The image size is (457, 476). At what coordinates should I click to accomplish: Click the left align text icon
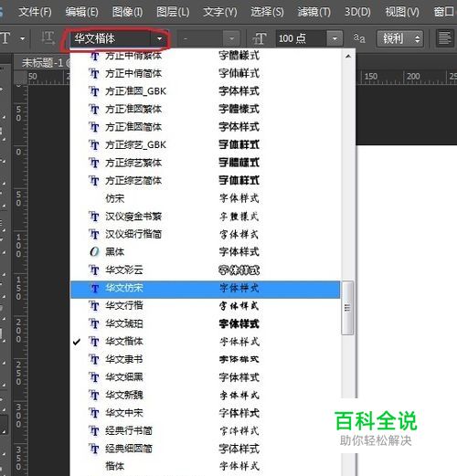click(x=444, y=38)
